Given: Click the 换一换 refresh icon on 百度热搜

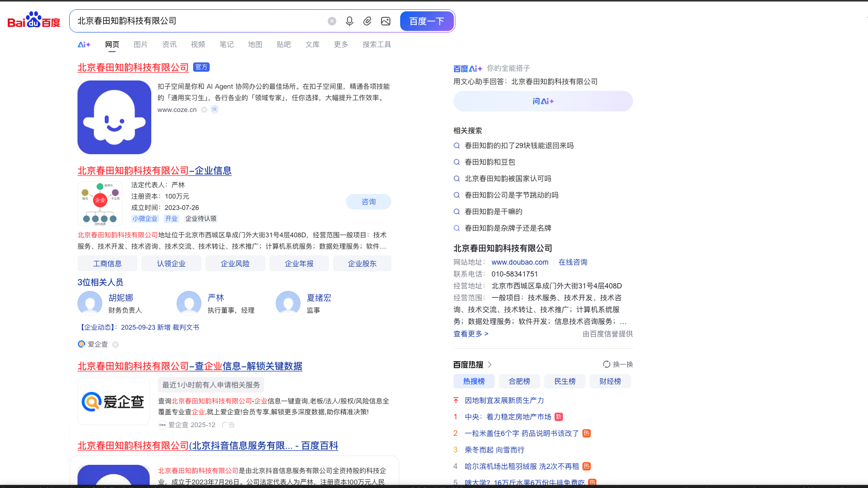Looking at the screenshot, I should point(607,364).
